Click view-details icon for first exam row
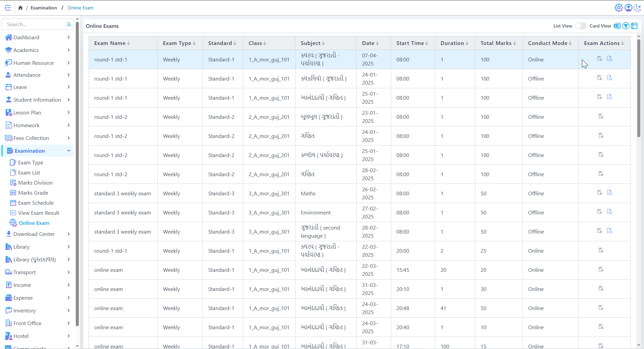This screenshot has width=644, height=349. [609, 59]
